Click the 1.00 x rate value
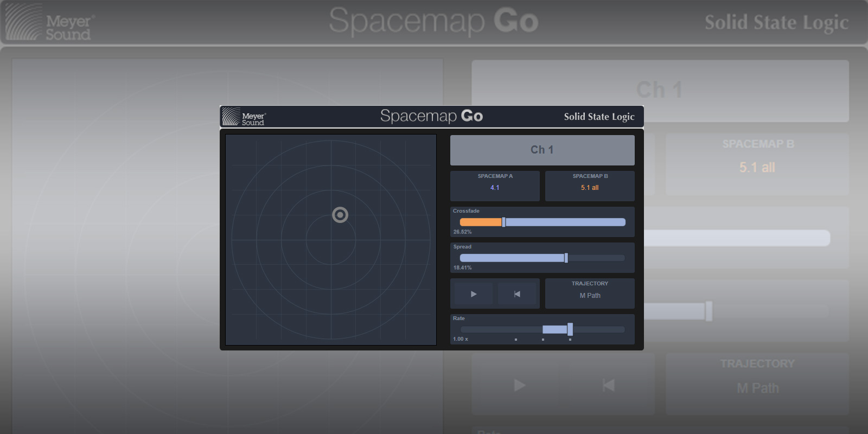Image resolution: width=868 pixels, height=434 pixels. (x=461, y=339)
